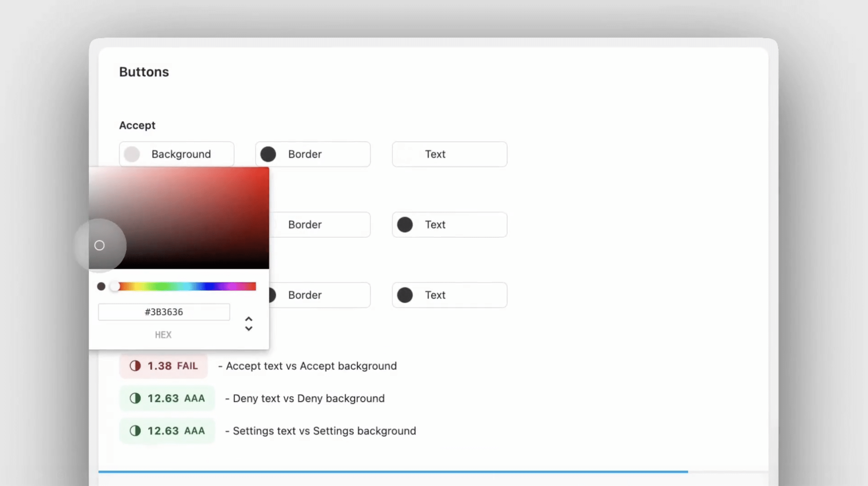The image size is (868, 486).
Task: Click the third-row Text dark swatch
Action: click(405, 295)
